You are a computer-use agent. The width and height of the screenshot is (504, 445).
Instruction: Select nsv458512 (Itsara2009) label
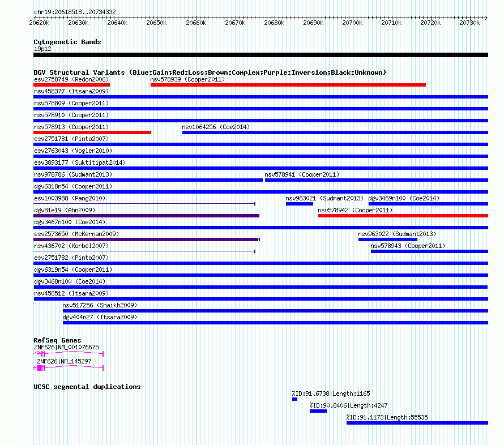coord(71,293)
